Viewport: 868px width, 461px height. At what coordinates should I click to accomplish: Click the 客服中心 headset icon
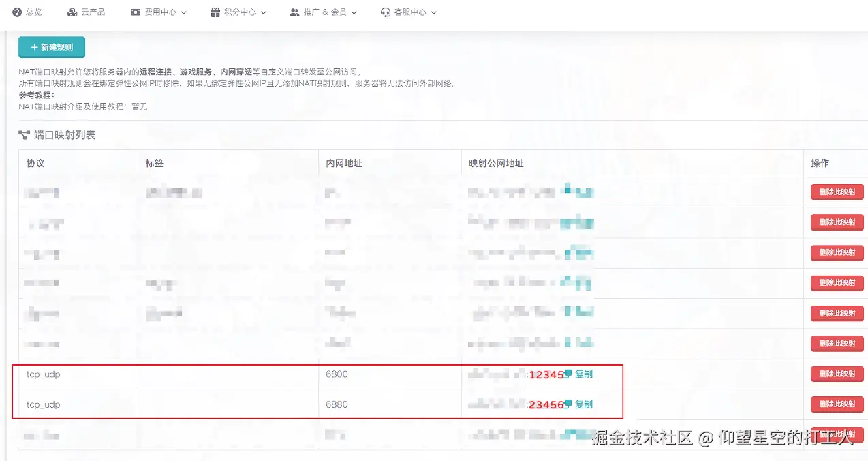pos(386,12)
